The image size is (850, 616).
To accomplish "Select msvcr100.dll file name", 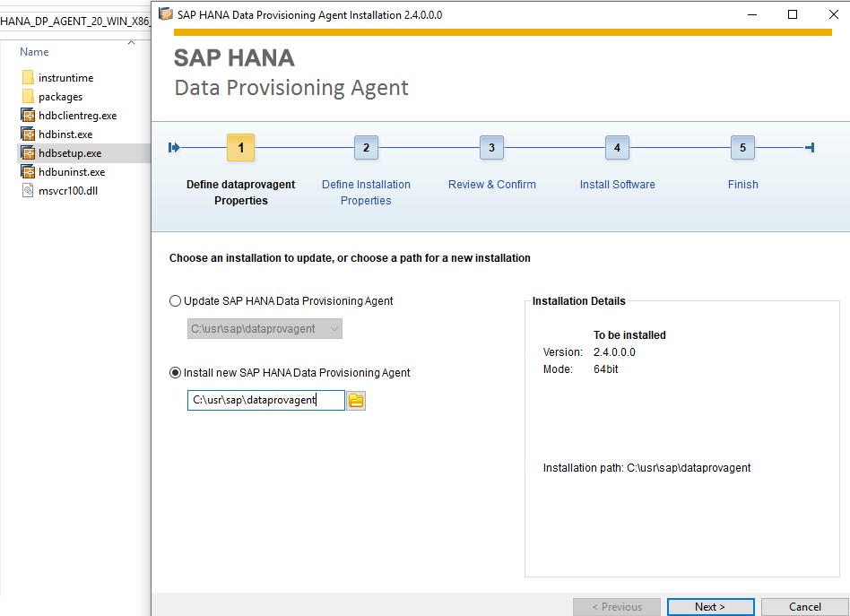I will [x=68, y=191].
